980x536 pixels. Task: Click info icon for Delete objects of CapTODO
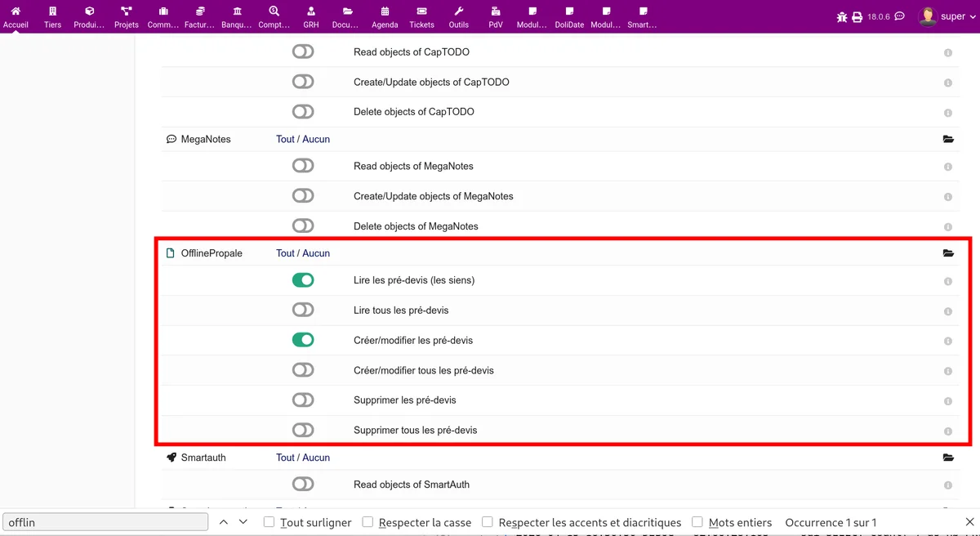[948, 113]
